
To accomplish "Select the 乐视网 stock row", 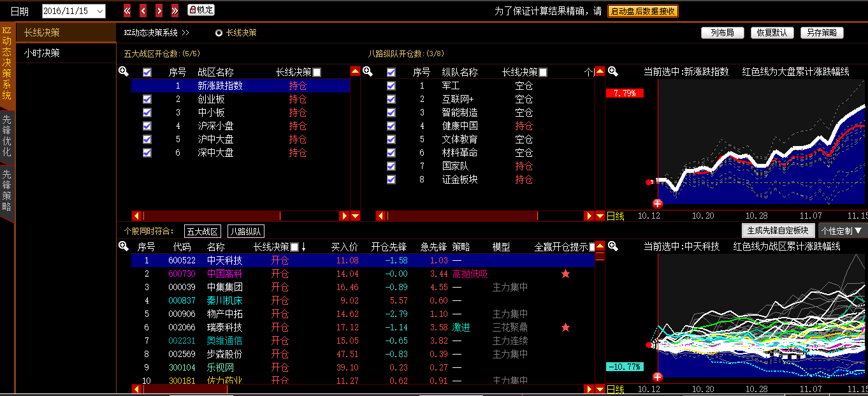I will click(220, 367).
